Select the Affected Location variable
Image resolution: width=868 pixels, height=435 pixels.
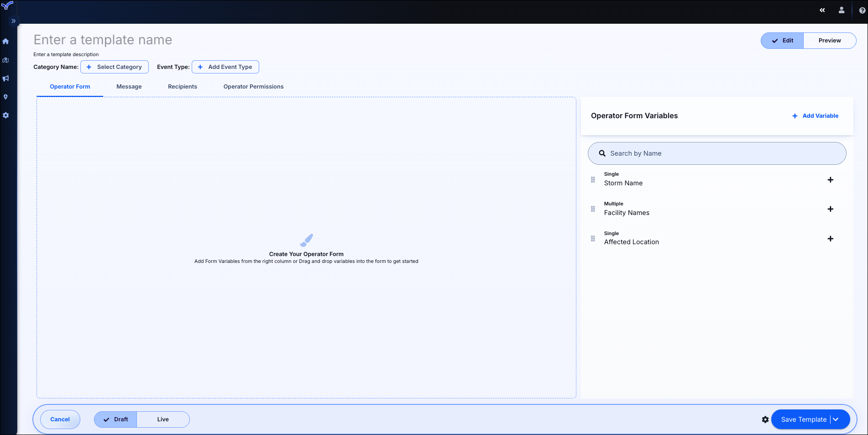[632, 242]
